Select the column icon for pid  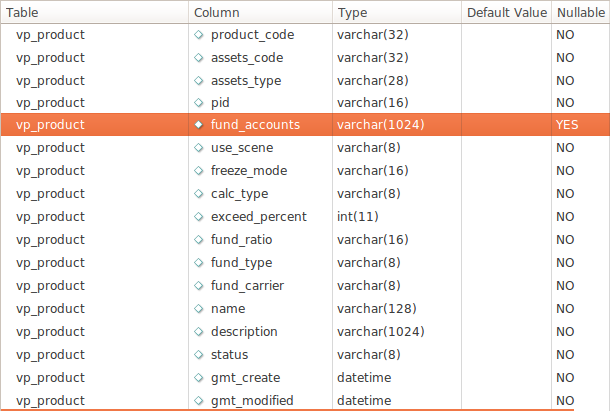(198, 103)
